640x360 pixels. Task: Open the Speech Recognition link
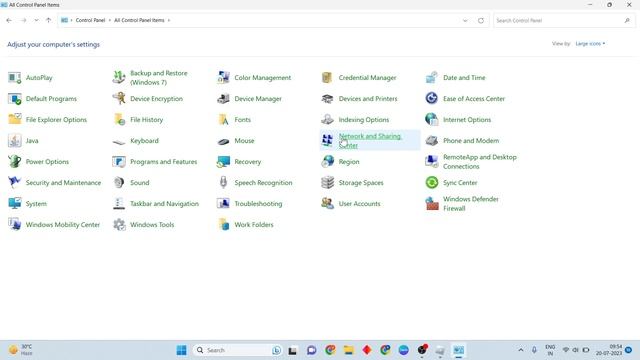click(x=263, y=182)
